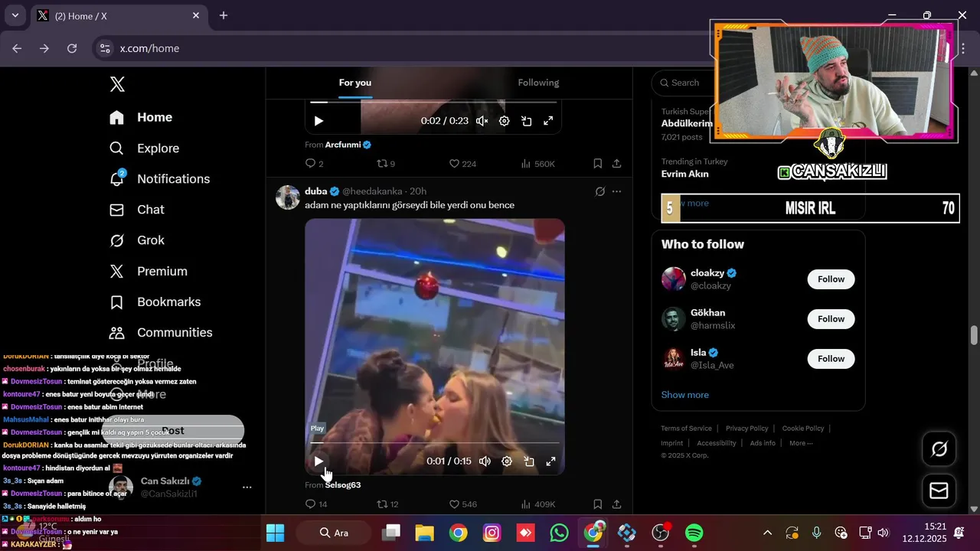
Task: Follow Isla @Isla_Ave
Action: (831, 359)
